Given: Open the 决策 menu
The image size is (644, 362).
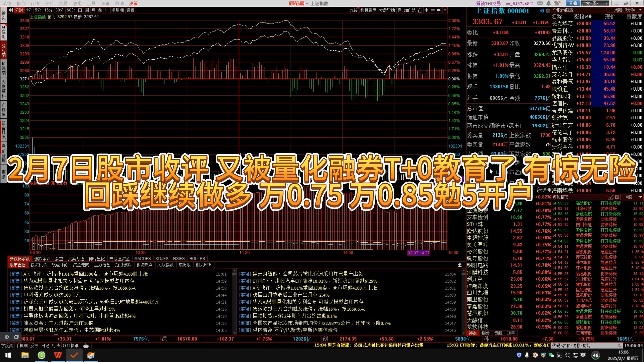Looking at the screenshot, I should tap(134, 3).
